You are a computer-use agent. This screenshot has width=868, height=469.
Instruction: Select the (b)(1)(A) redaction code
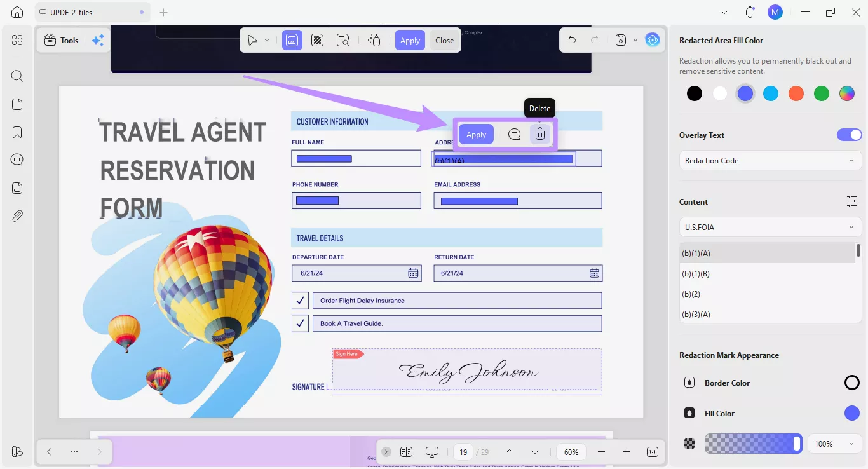767,253
